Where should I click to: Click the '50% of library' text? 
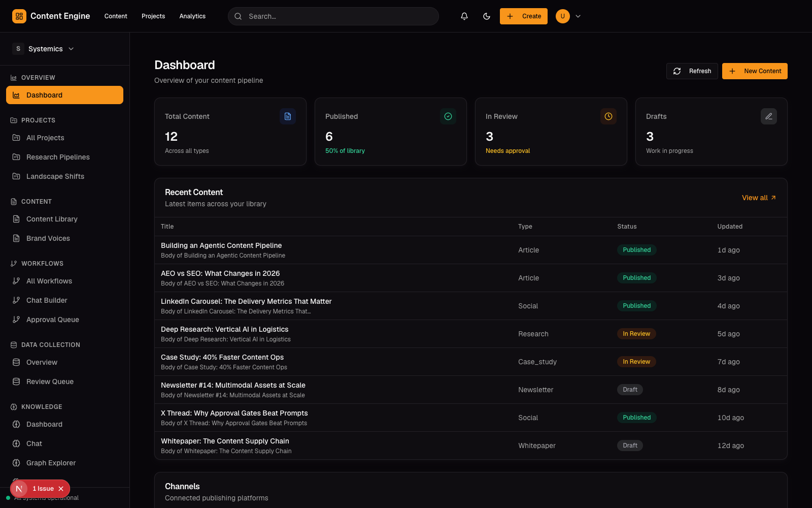pos(345,151)
